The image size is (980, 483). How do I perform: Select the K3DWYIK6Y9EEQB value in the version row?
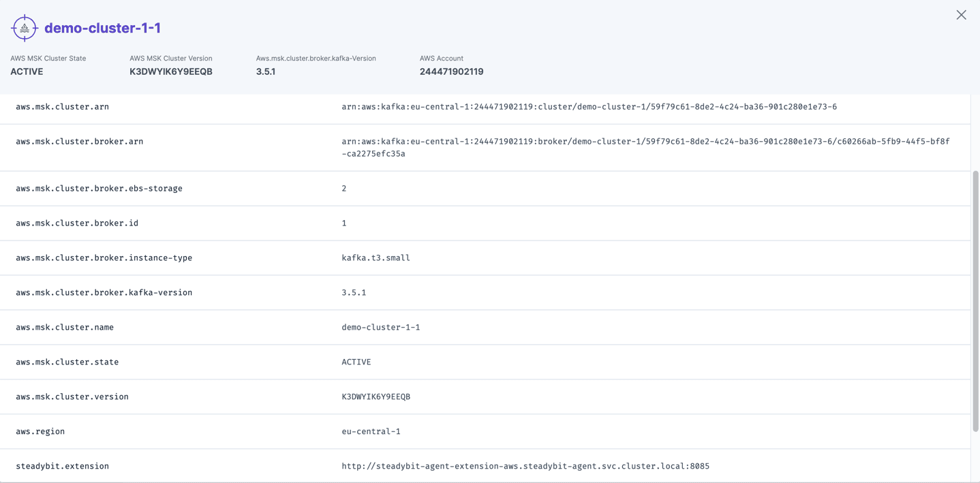coord(376,396)
